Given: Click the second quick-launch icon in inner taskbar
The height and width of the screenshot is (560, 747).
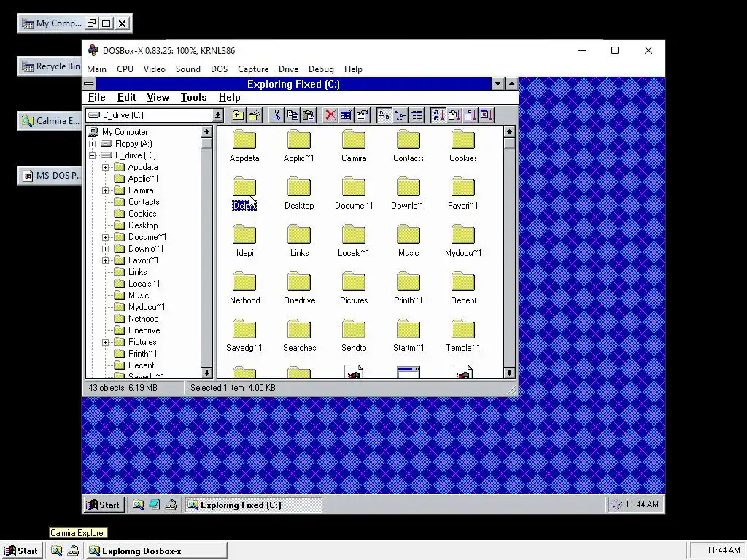Looking at the screenshot, I should (x=155, y=505).
